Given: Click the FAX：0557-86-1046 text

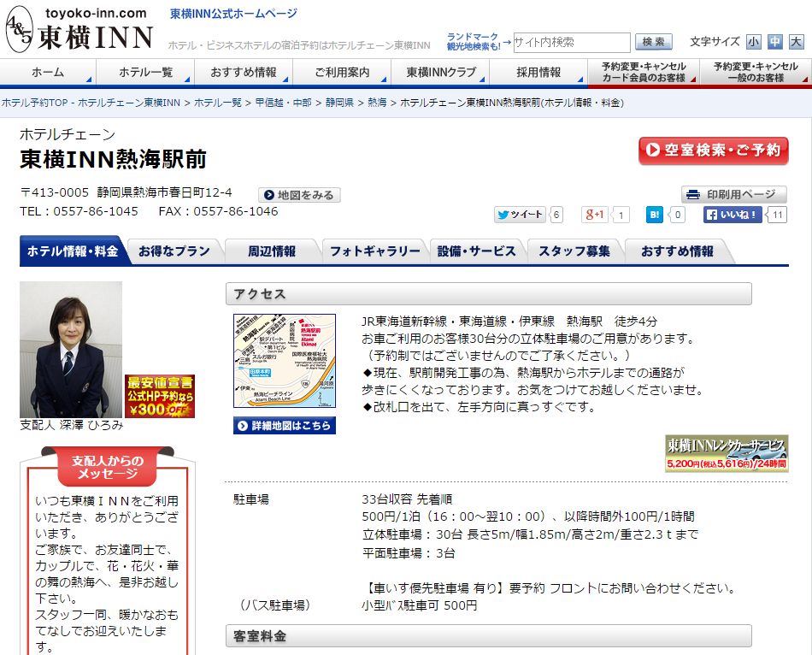Looking at the screenshot, I should click(219, 211).
